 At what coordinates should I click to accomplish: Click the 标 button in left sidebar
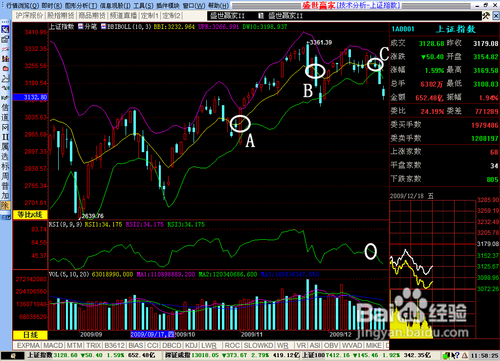pos(5,166)
